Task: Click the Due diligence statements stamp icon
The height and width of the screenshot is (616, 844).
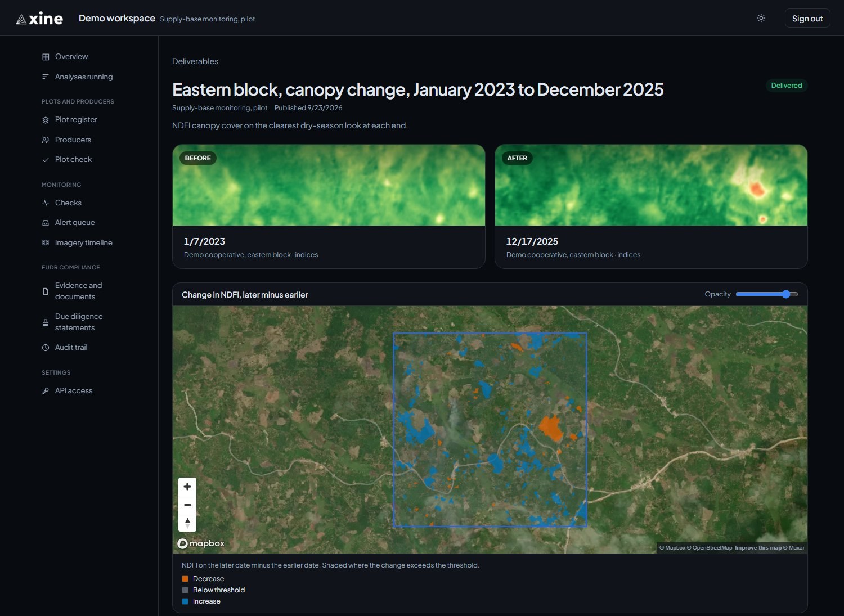Action: (x=46, y=322)
